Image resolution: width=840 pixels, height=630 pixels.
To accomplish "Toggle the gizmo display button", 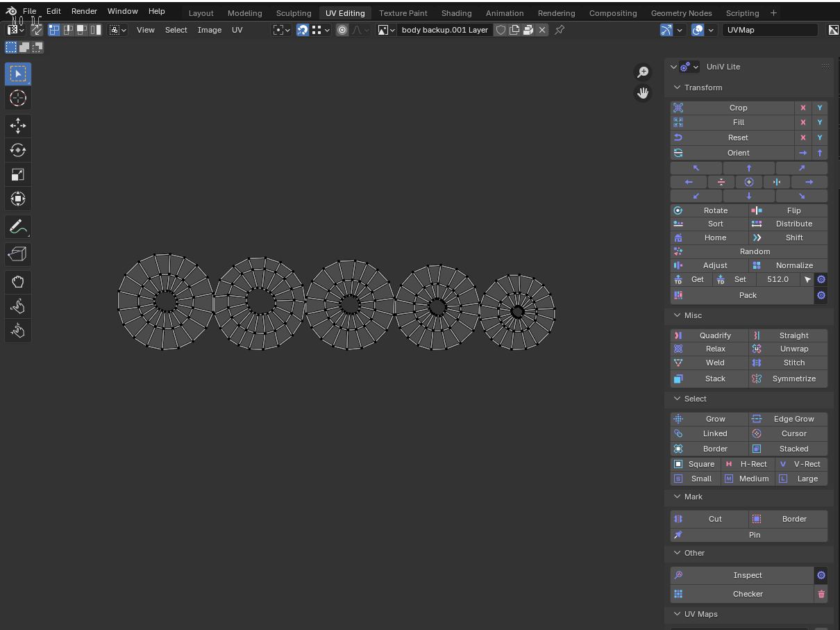I will (666, 30).
